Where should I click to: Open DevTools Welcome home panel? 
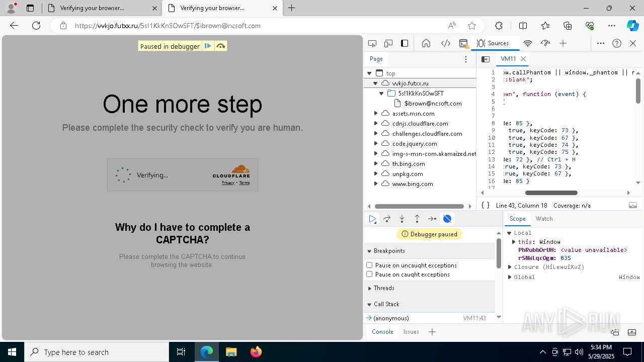pyautogui.click(x=426, y=43)
